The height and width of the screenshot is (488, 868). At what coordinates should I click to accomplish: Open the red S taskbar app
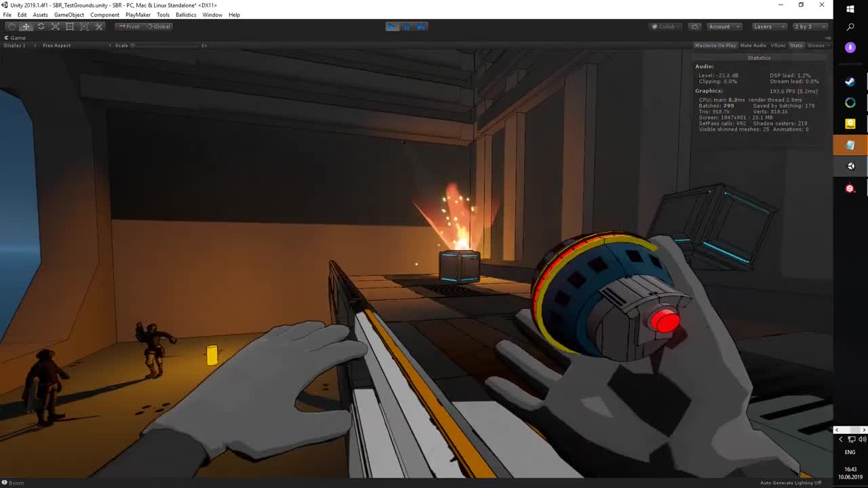850,188
